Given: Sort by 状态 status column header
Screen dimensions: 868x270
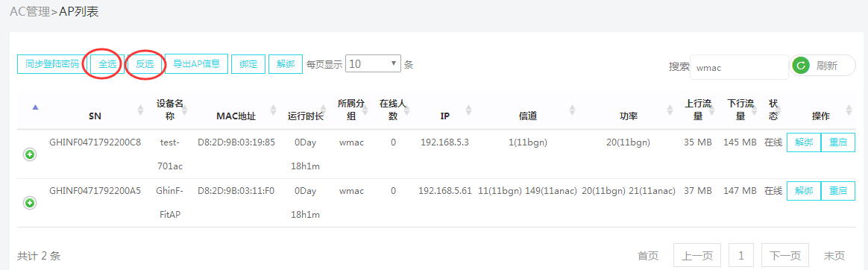Looking at the screenshot, I should point(773,110).
